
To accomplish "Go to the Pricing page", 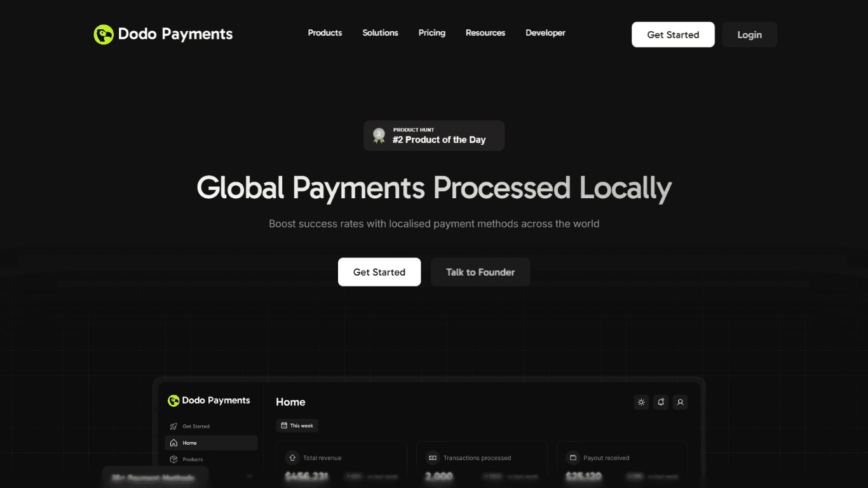I will [x=431, y=33].
